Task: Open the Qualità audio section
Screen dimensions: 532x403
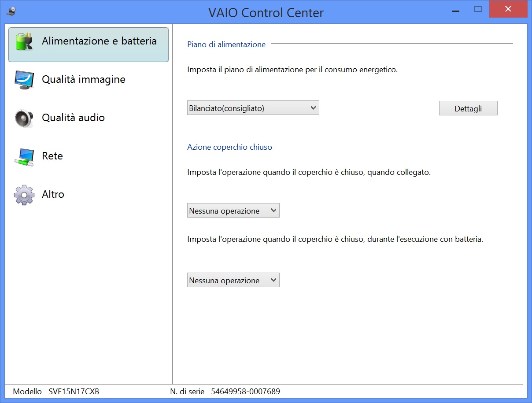Action: (73, 118)
